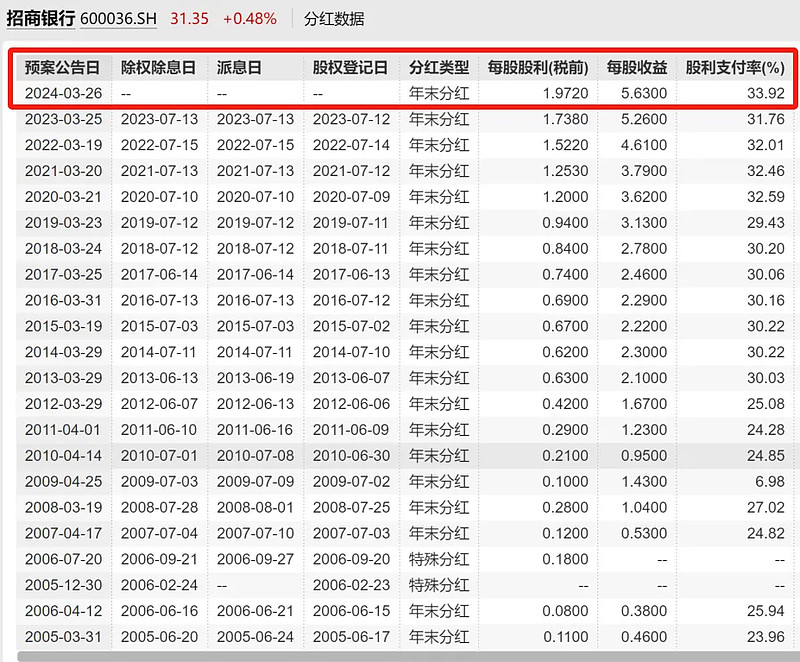Click ex-dividend date 2015-07-03

click(159, 326)
